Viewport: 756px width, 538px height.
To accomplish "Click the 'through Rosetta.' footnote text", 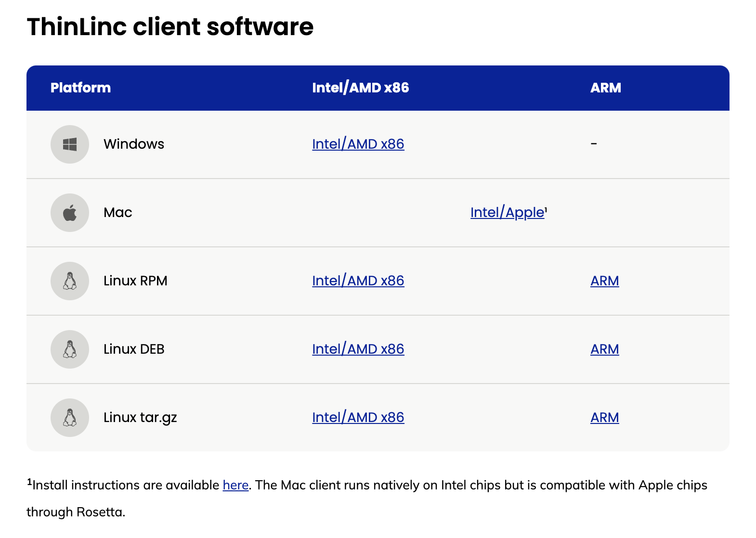I will tap(76, 512).
